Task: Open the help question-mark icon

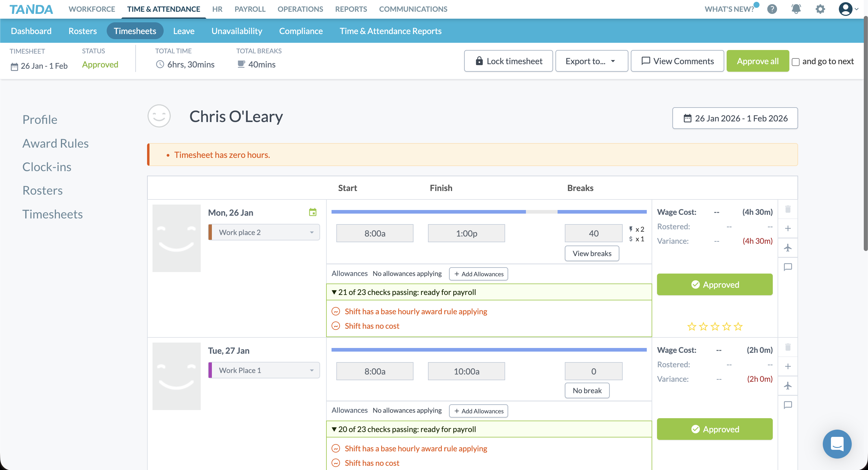Action: coord(772,9)
